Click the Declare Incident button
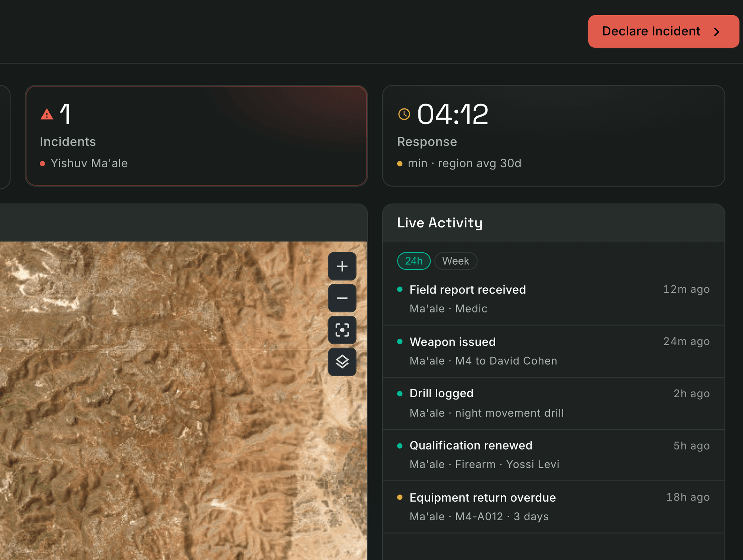This screenshot has height=560, width=743. pyautogui.click(x=663, y=31)
